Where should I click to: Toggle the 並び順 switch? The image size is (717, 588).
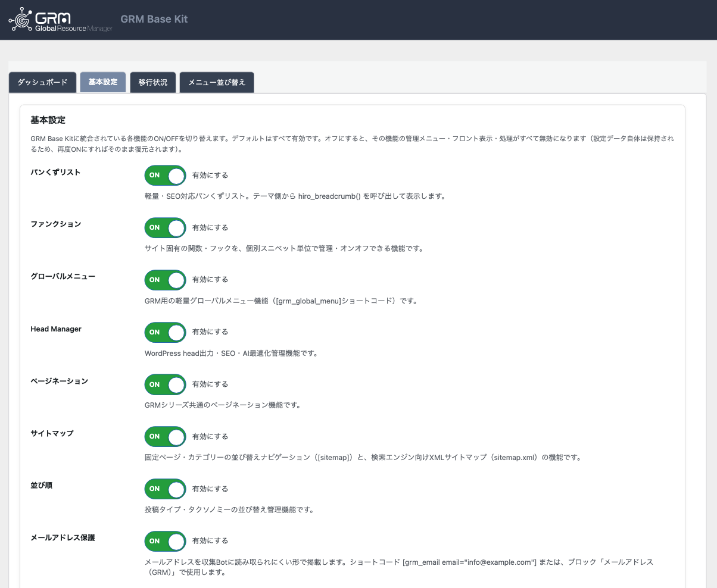click(165, 489)
